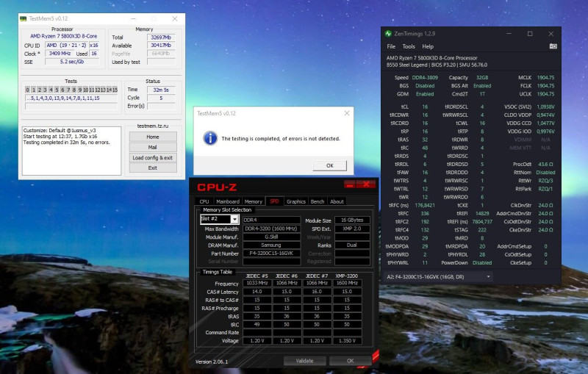Expand the Slot #2 dropdown in CPU-Z
588x374 pixels.
(x=234, y=219)
